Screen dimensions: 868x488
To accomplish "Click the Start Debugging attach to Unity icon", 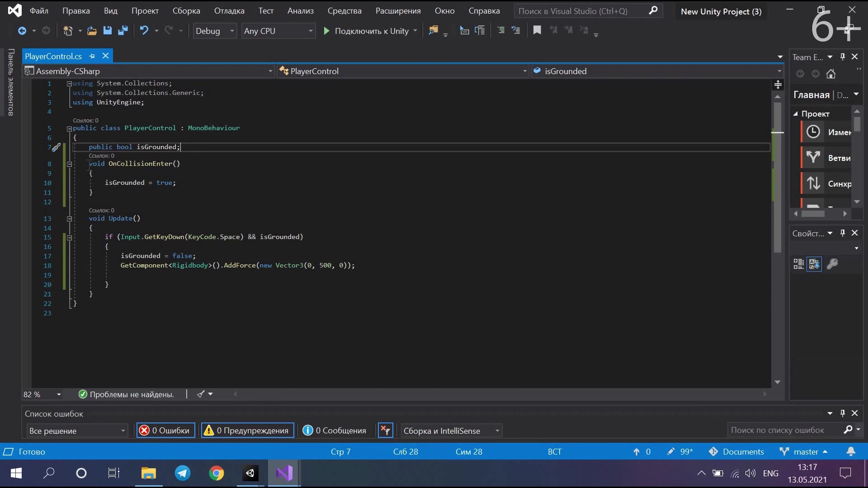I will coord(326,30).
